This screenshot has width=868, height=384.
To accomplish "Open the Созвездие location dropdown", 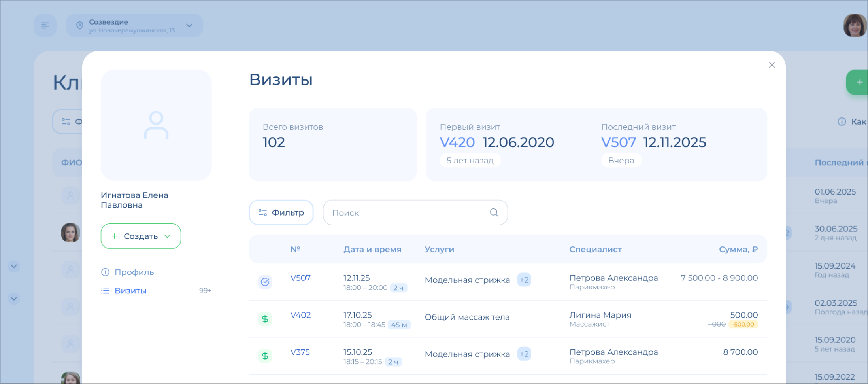I will pos(134,26).
